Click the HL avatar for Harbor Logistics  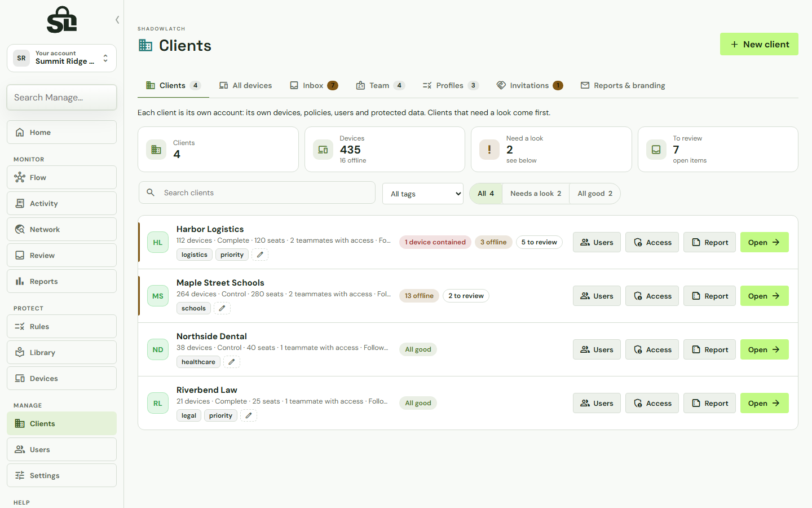coord(158,242)
